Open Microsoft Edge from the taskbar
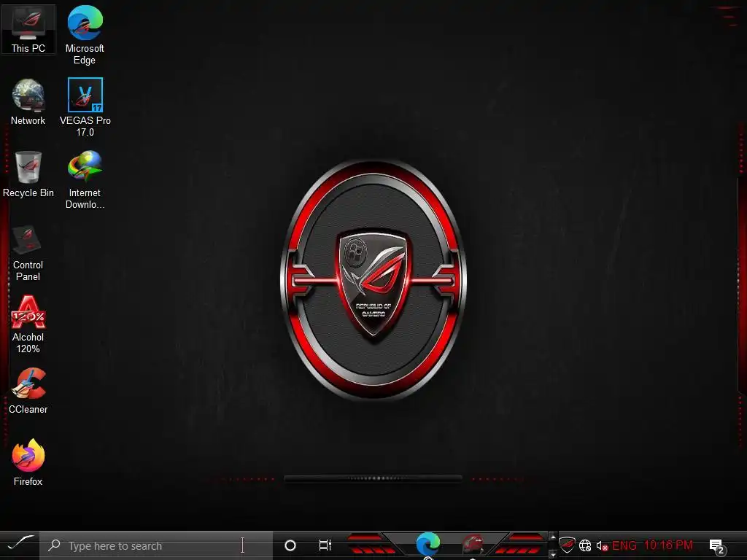Image resolution: width=747 pixels, height=560 pixels. pos(427,544)
